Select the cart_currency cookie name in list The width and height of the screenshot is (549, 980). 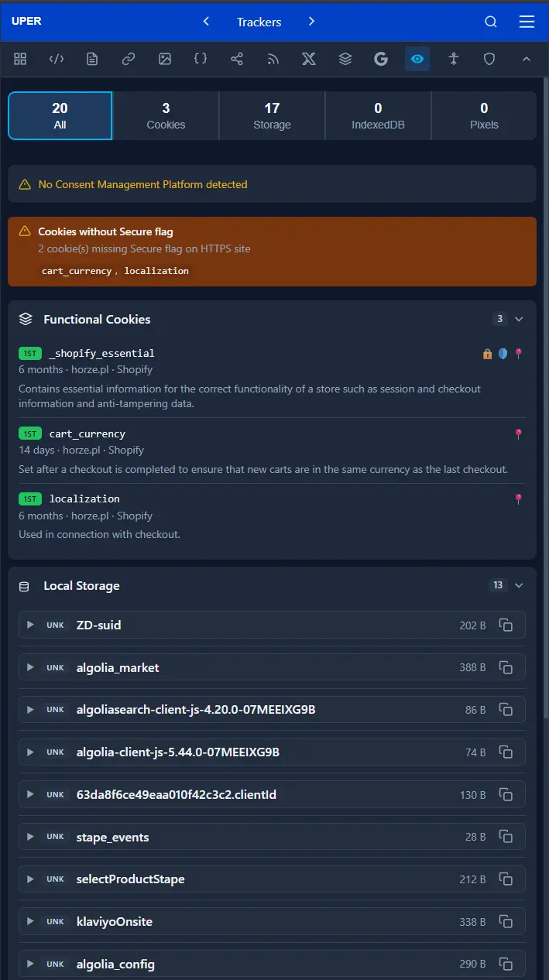tap(87, 433)
